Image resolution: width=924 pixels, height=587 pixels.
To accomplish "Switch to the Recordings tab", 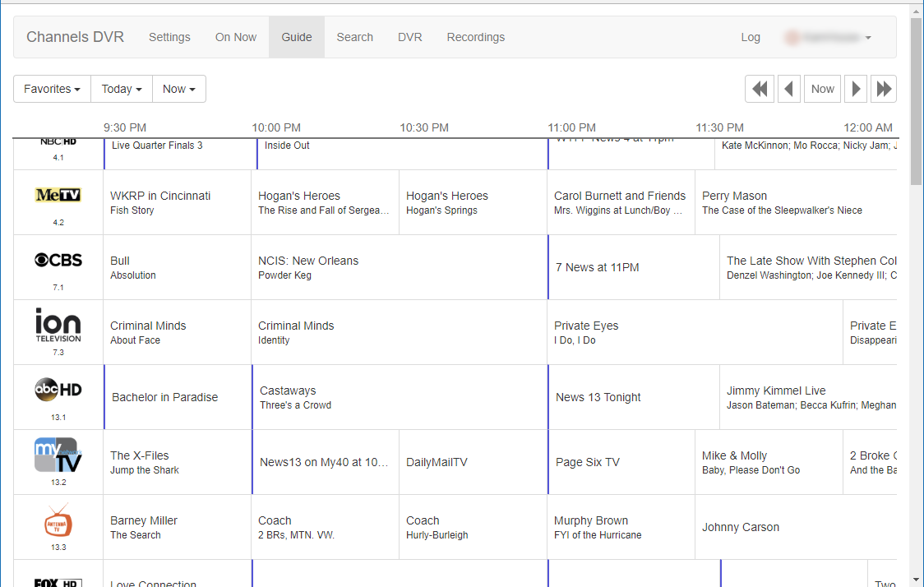I will (x=475, y=37).
